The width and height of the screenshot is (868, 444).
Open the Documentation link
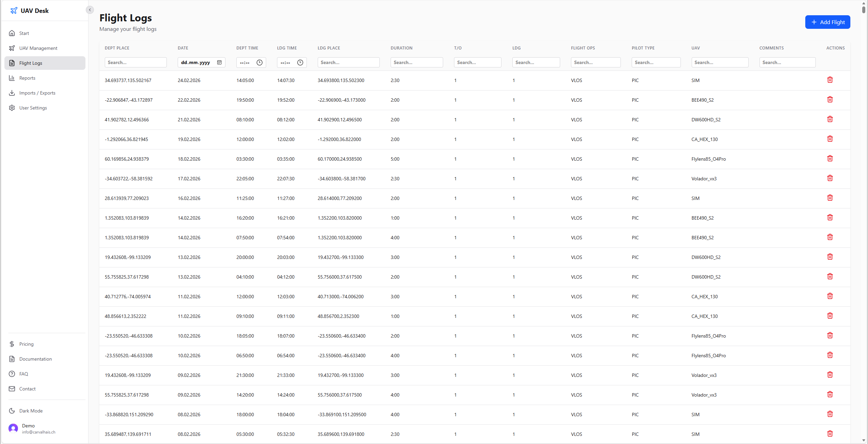coord(45,359)
